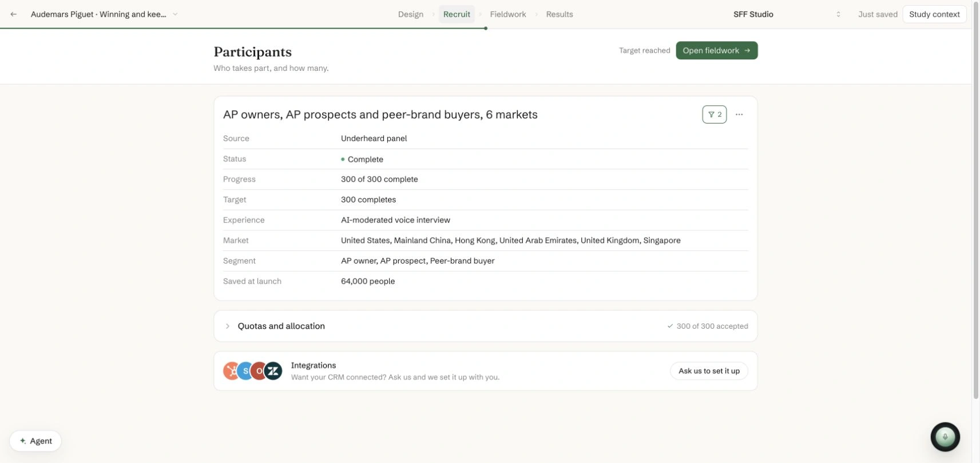This screenshot has width=980, height=463.
Task: Select the Recruit step tab
Action: [457, 14]
